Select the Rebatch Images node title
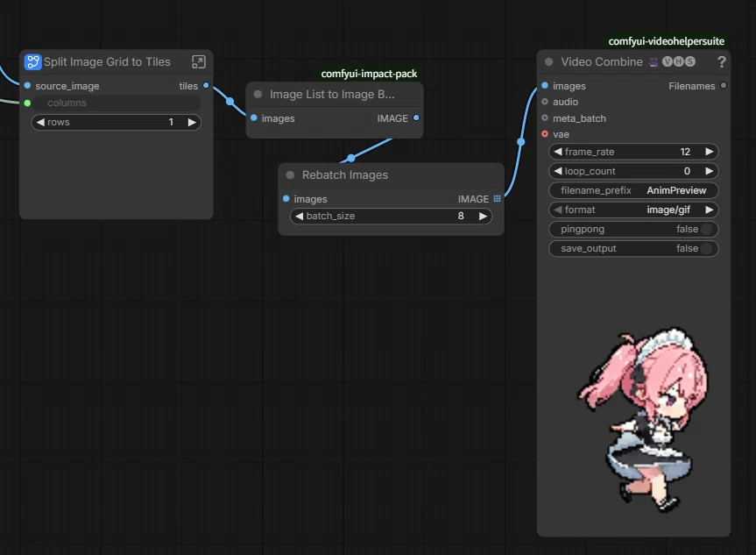 pos(345,175)
